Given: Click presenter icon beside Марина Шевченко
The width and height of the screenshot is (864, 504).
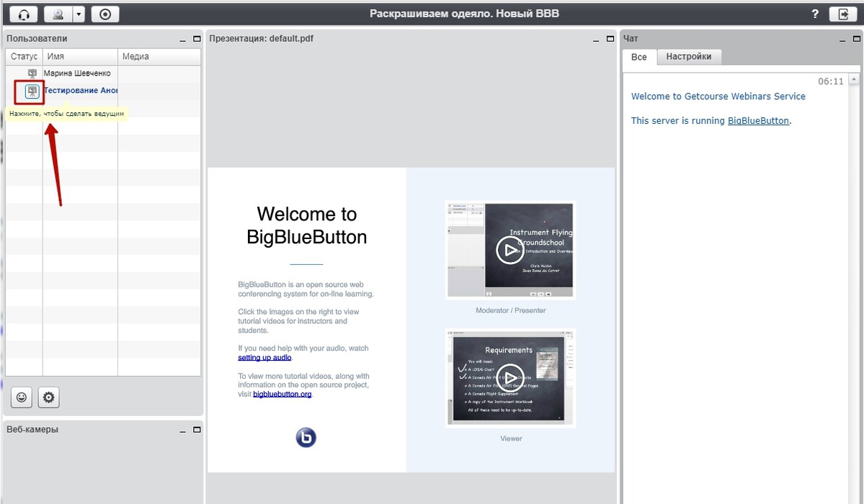Looking at the screenshot, I should click(32, 73).
